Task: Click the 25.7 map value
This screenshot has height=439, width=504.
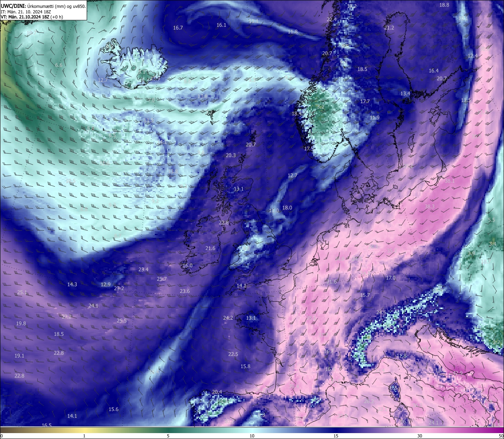Action: (x=162, y=279)
